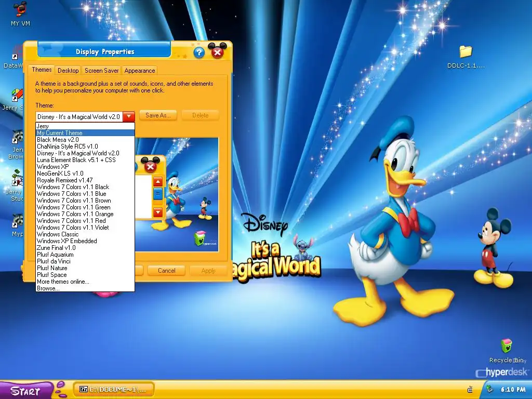Click the tray icon left of the clock
This screenshot has height=399, width=532.
(x=489, y=389)
